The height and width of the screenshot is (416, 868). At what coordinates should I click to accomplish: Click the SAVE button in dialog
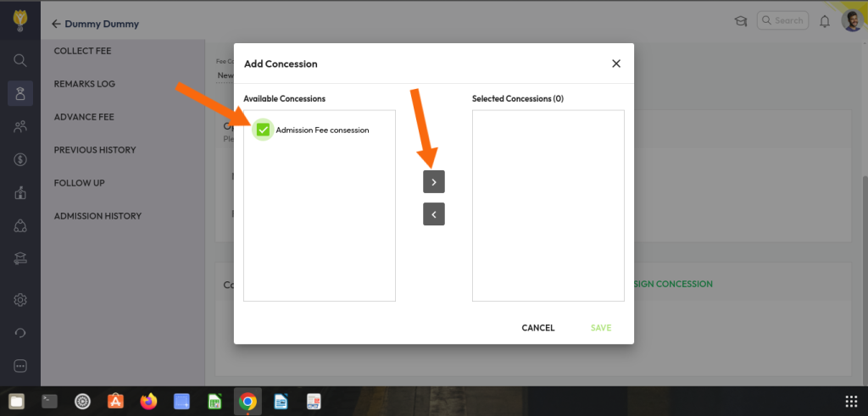click(601, 328)
